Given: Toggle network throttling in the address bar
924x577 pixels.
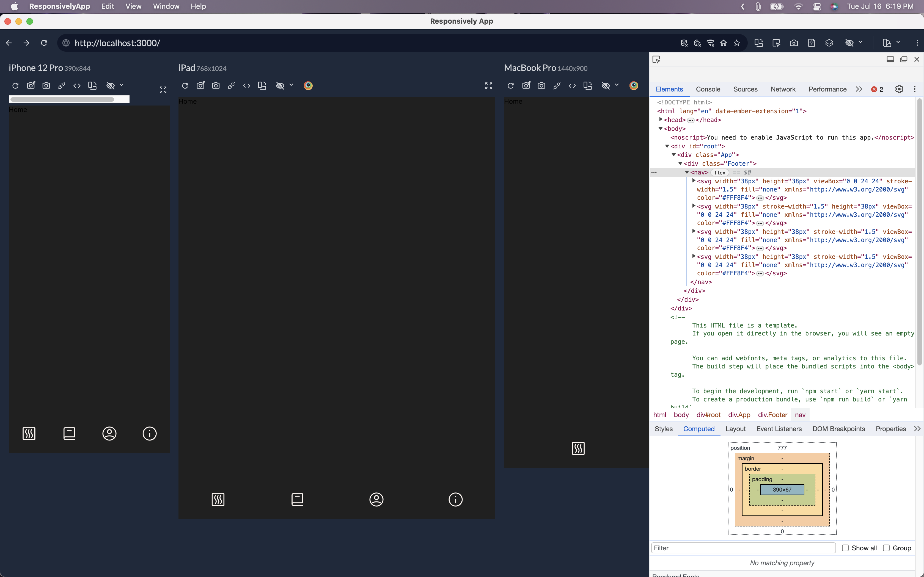Looking at the screenshot, I should (x=710, y=43).
